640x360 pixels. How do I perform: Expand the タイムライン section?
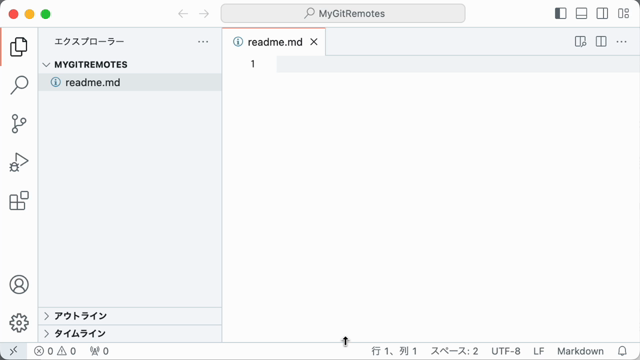pyautogui.click(x=130, y=333)
